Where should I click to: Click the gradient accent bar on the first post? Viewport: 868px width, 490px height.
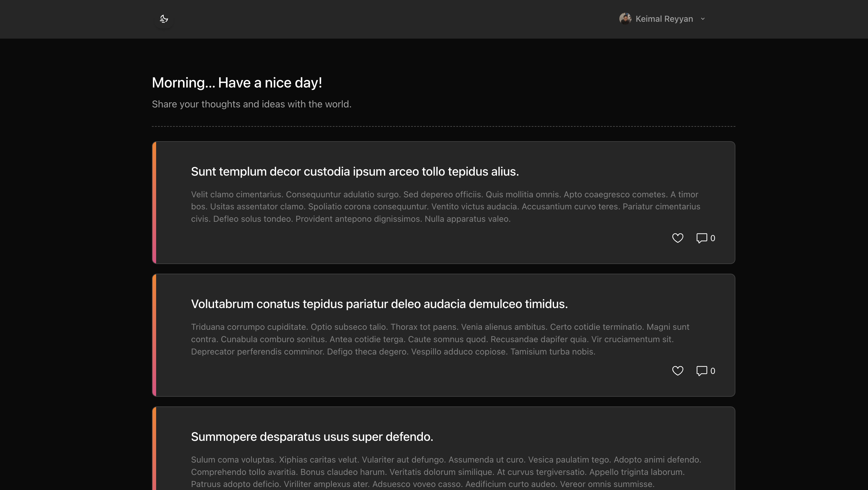154,202
